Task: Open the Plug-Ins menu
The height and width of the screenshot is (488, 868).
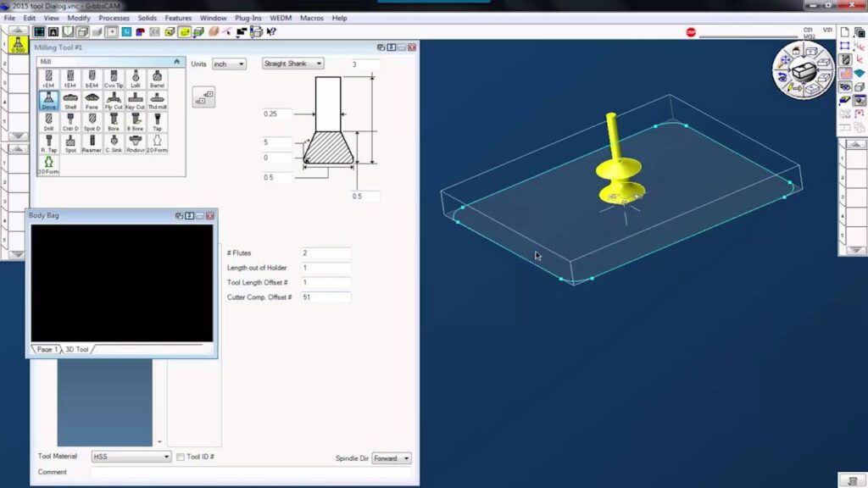Action: click(x=248, y=19)
